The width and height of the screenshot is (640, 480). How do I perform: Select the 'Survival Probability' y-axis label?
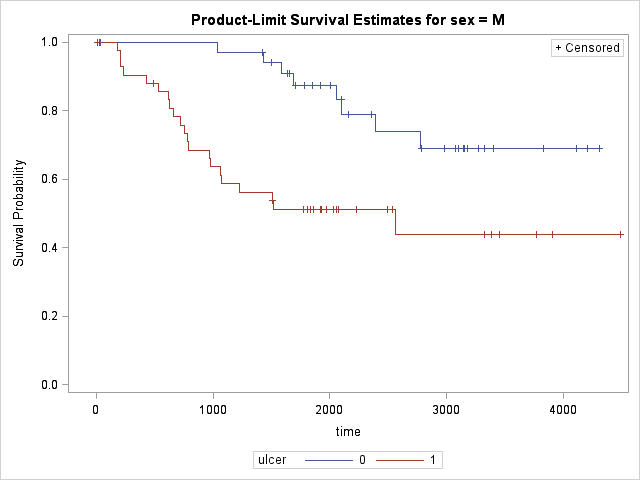click(18, 213)
